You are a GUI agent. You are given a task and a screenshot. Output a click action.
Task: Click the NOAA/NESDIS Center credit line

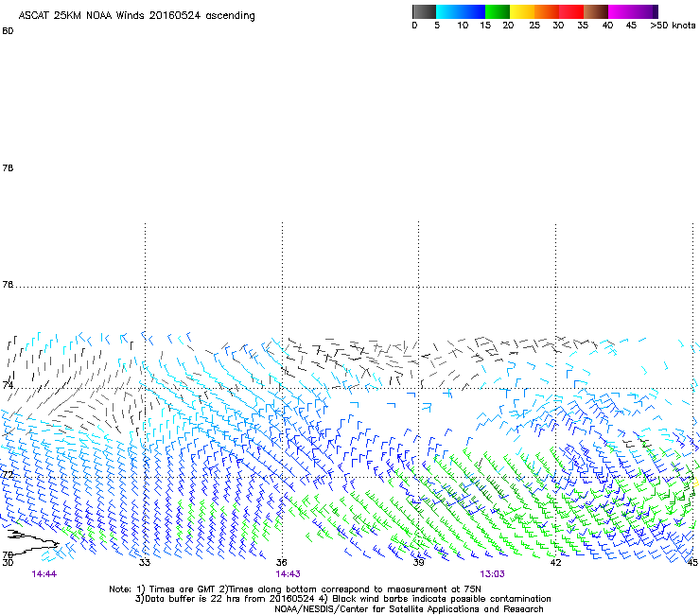409,609
